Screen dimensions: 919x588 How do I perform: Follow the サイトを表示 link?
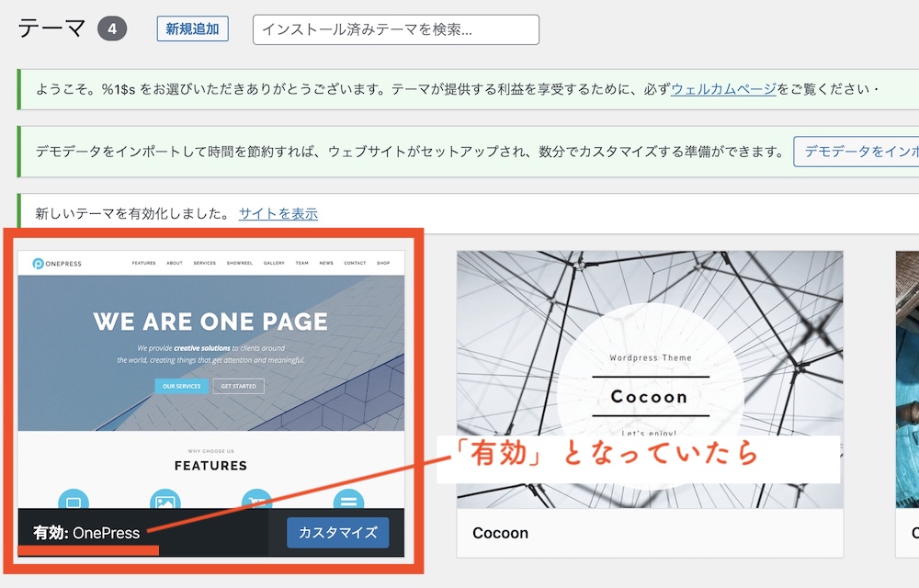click(278, 214)
